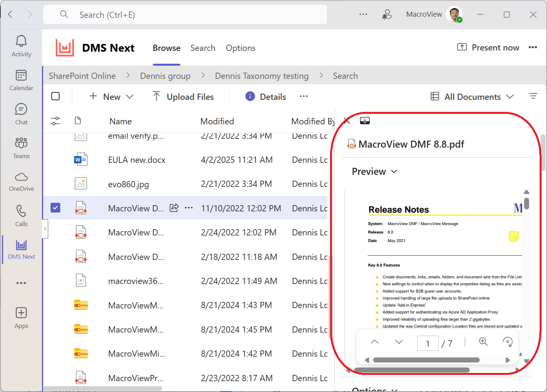Click the PDF preview vertical scrollbar thumb
Screen dimensions: 547x392
526,204
